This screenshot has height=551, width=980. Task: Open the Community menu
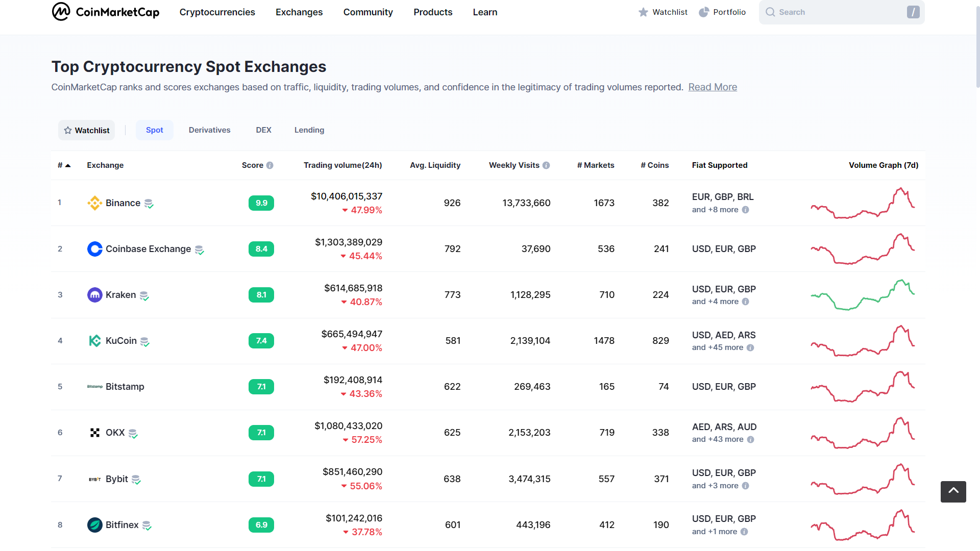pyautogui.click(x=368, y=12)
